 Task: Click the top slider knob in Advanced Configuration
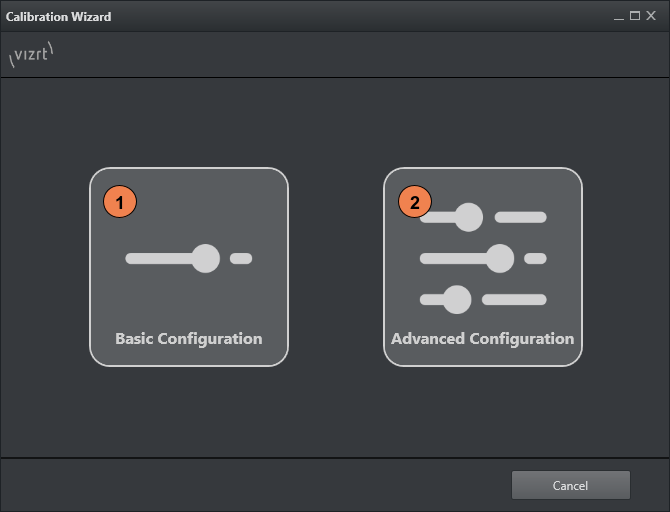[x=468, y=217]
